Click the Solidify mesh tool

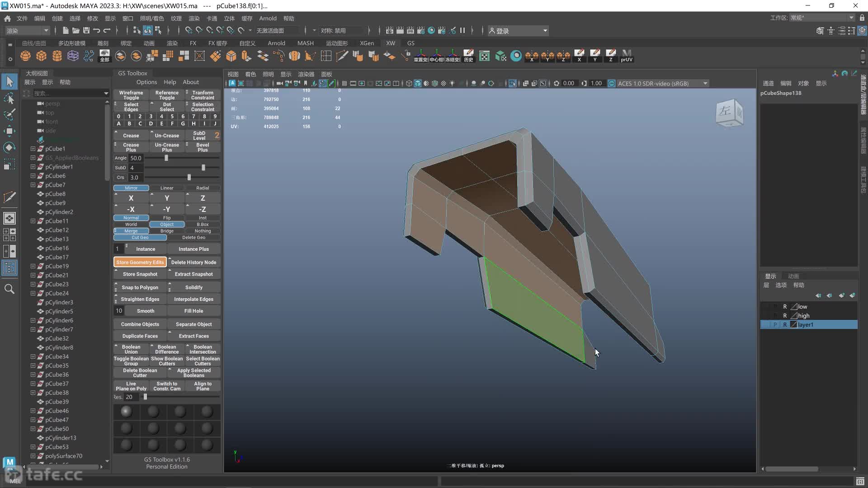194,287
